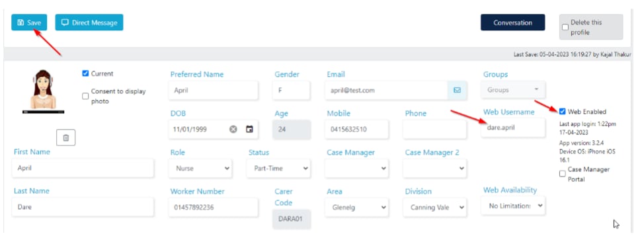Click the Worker Number label

click(198, 192)
